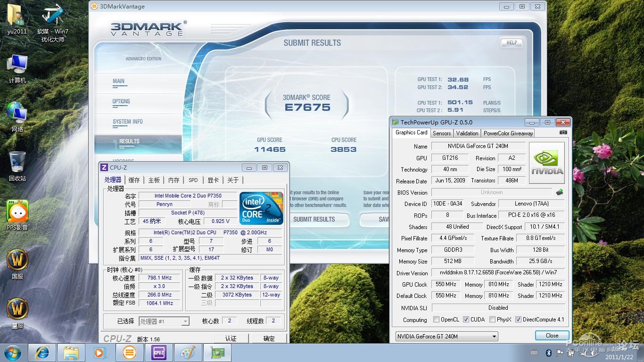Click the Memory Size value 512 MB
This screenshot has width=644, height=362.
click(x=453, y=261)
